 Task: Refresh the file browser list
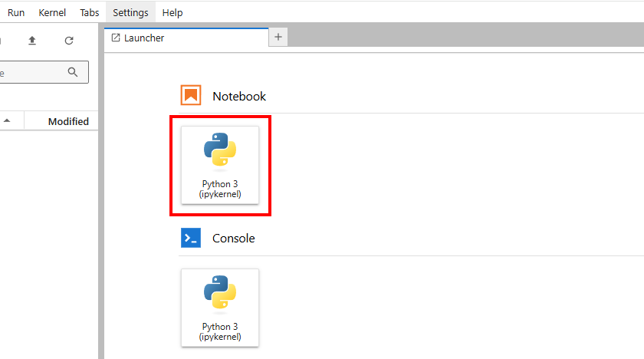pyautogui.click(x=69, y=40)
